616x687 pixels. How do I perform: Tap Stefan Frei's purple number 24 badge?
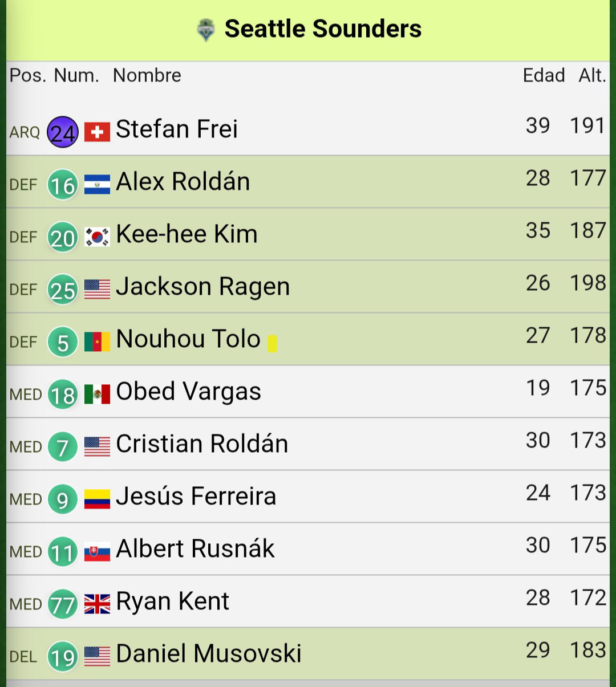63,132
